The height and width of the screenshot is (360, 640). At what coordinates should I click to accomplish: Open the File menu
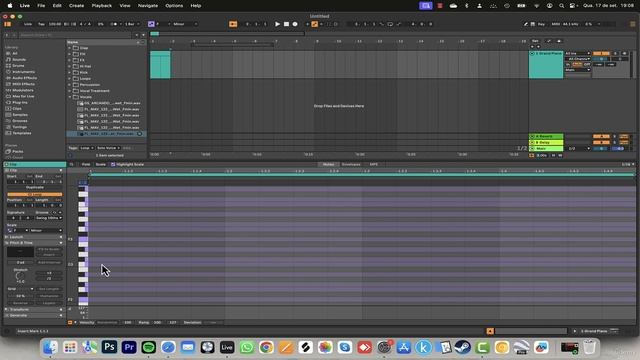41,6
